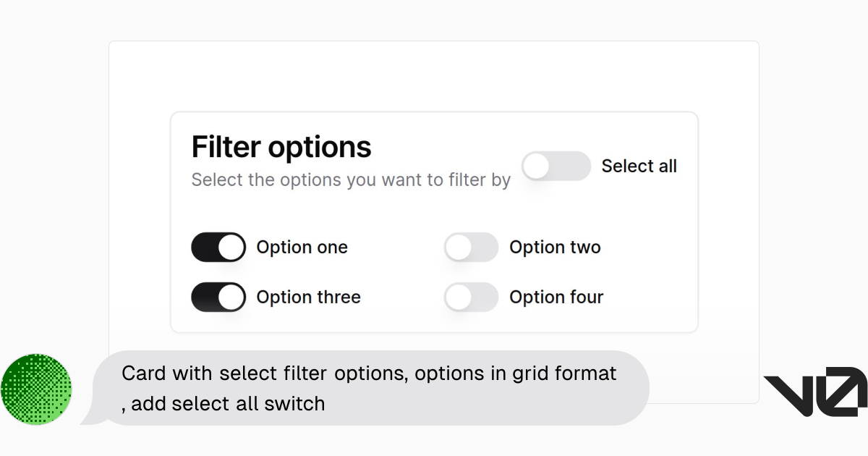Click the knob of Option four switch
The image size is (868, 456).
[458, 297]
